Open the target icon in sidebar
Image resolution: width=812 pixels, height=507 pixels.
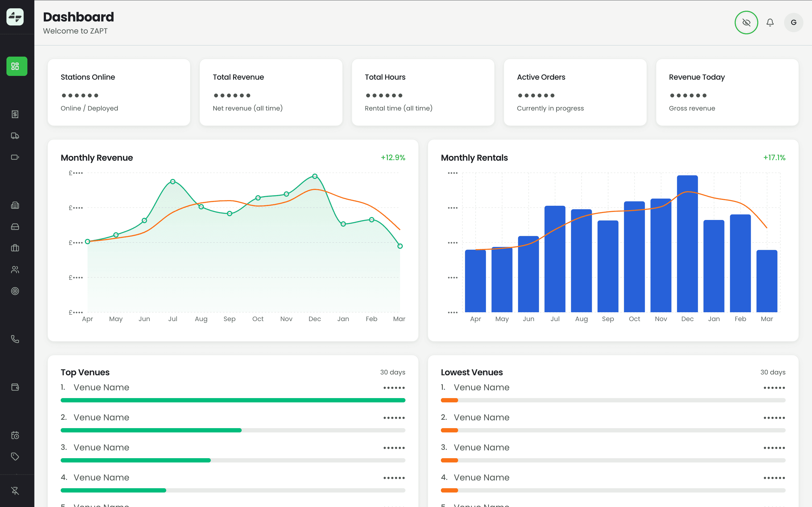point(15,291)
